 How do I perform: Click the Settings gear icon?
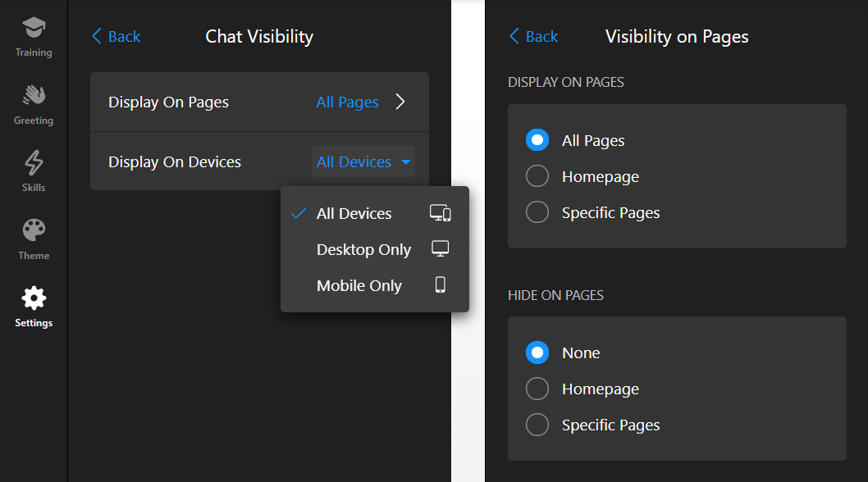coord(34,298)
